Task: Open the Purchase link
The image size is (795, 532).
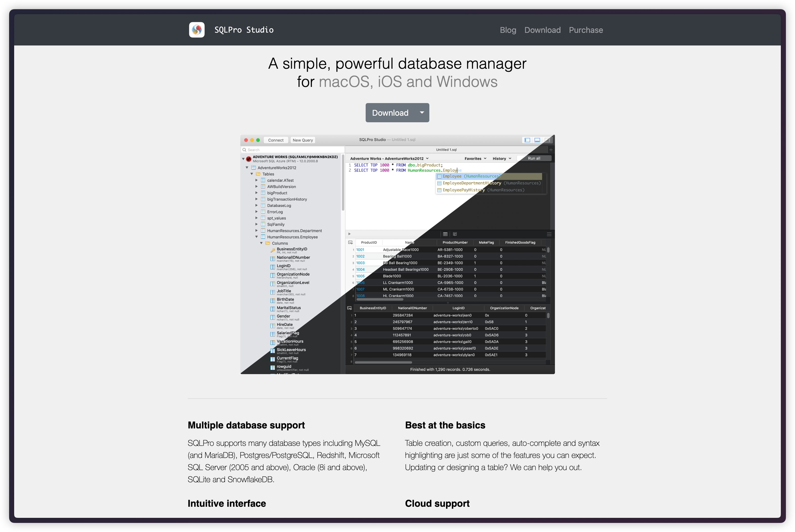Action: click(586, 30)
